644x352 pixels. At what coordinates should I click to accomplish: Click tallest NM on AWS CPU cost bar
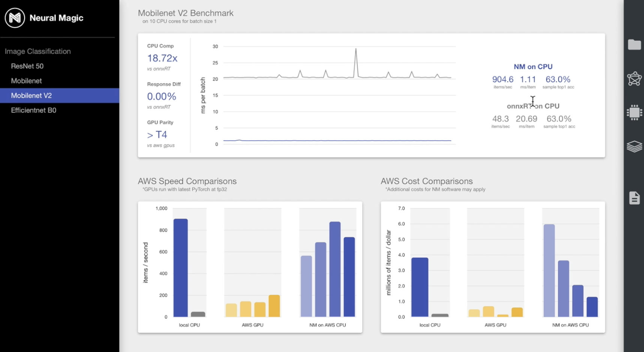[549, 270]
